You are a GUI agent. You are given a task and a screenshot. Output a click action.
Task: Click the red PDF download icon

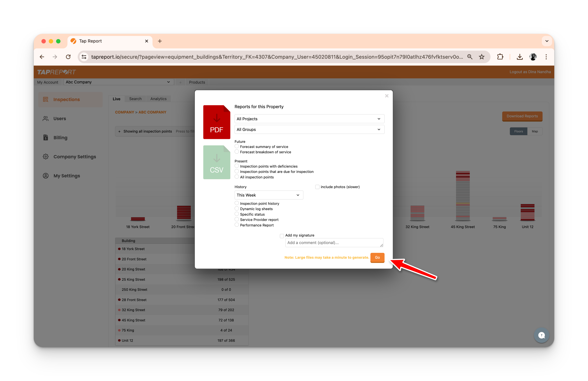click(216, 122)
